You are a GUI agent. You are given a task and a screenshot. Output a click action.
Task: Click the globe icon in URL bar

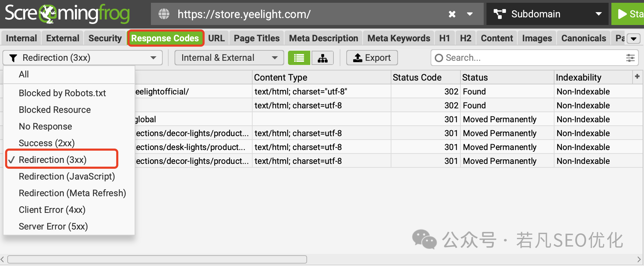pos(164,14)
